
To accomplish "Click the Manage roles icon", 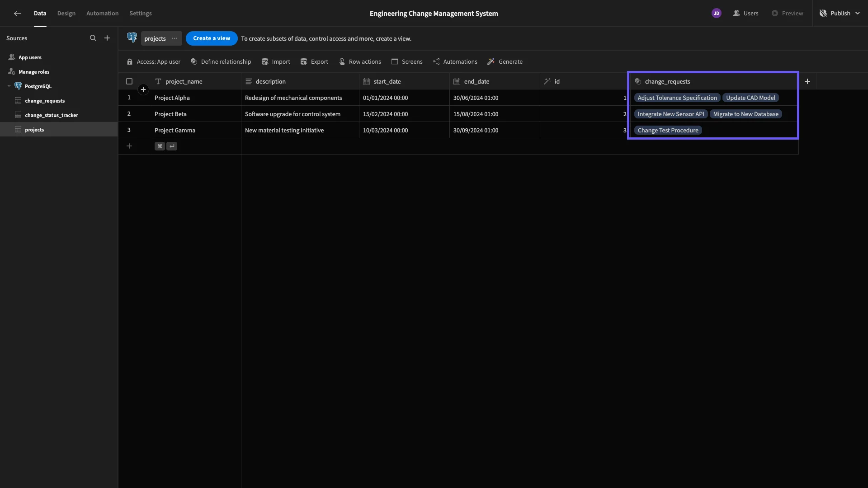I will 12,72.
